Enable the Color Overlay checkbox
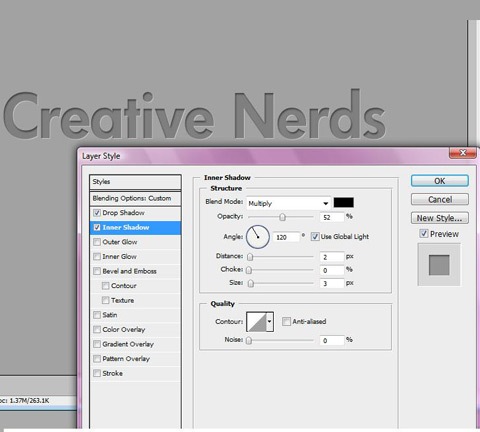Image resolution: width=480 pixels, height=432 pixels. [x=97, y=330]
